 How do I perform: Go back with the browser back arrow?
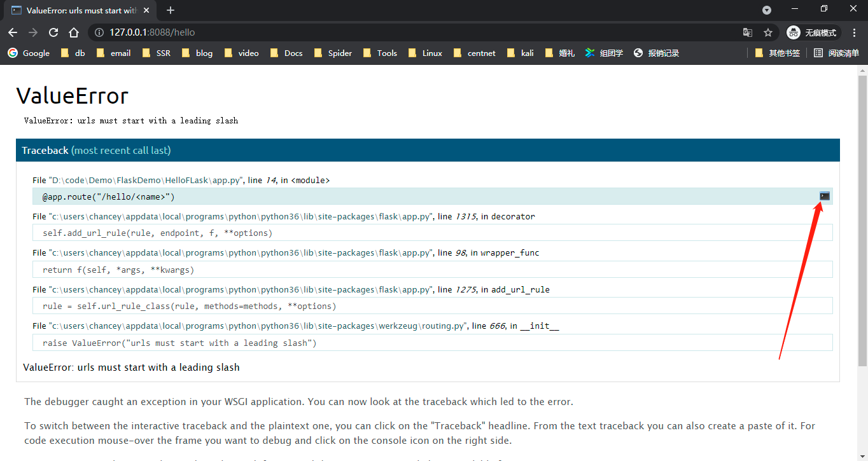(13, 32)
